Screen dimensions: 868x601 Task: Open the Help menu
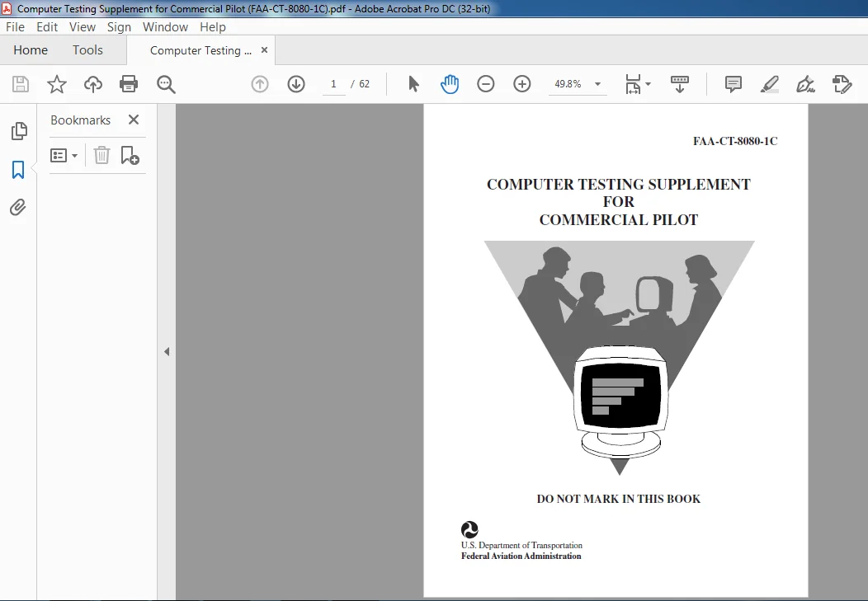[213, 27]
